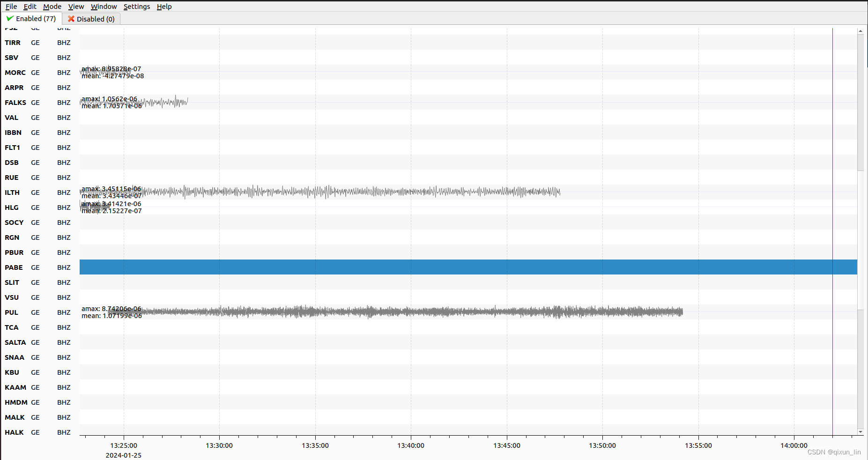Click the TIRR station label
Image resolution: width=868 pixels, height=460 pixels.
pyautogui.click(x=13, y=43)
